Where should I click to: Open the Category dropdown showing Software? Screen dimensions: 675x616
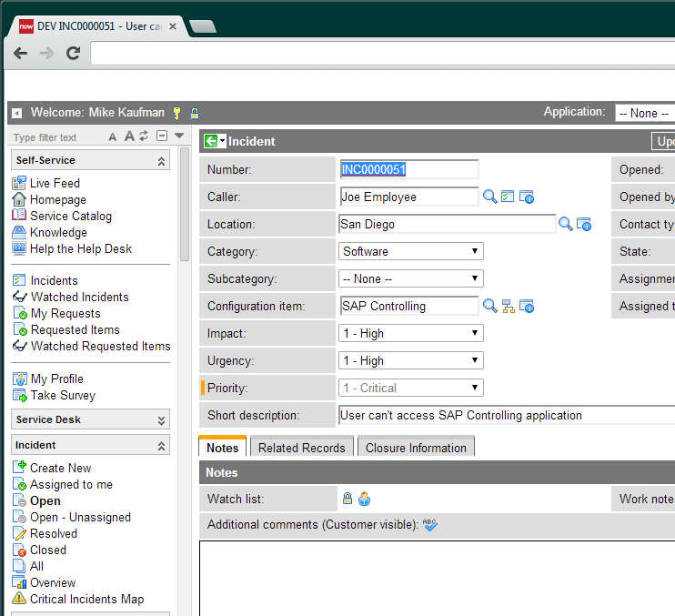410,251
